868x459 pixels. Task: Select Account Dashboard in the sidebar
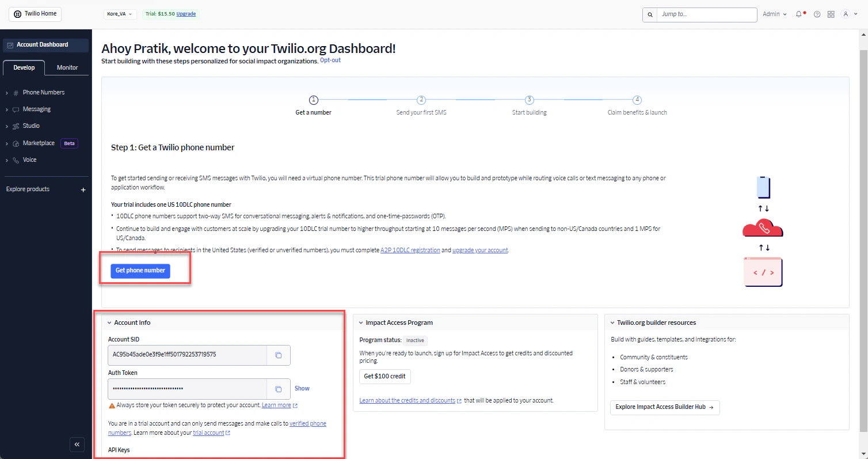pyautogui.click(x=46, y=45)
